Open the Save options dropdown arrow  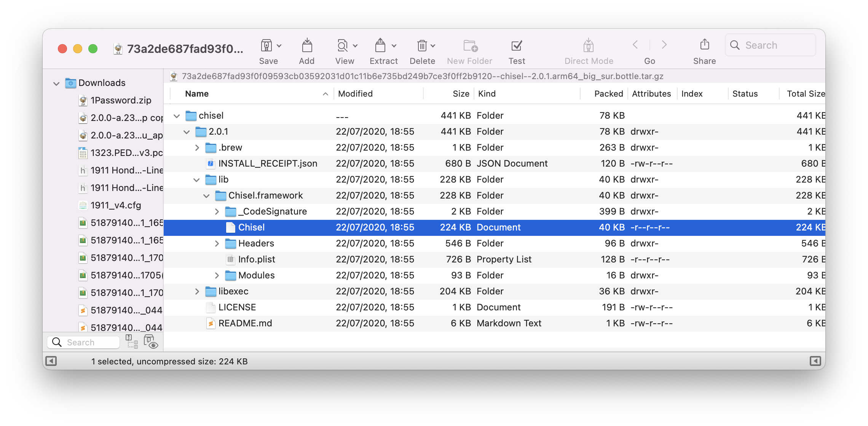tap(279, 46)
